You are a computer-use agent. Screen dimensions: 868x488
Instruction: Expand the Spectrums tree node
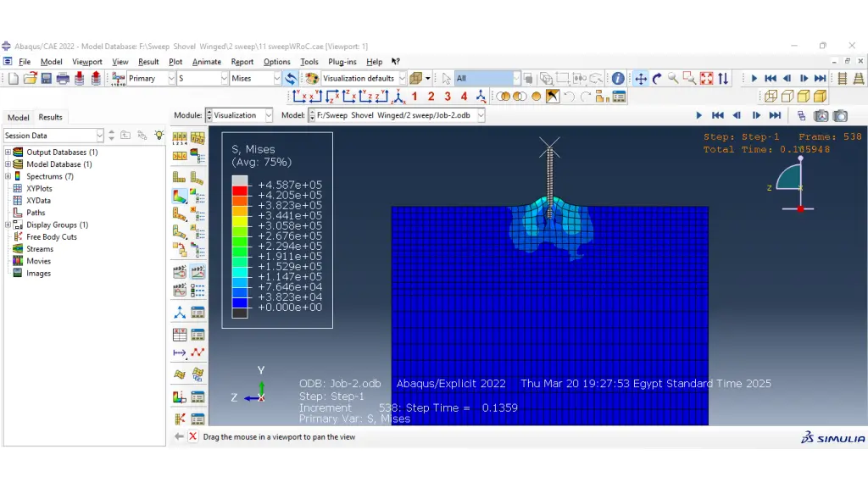8,176
